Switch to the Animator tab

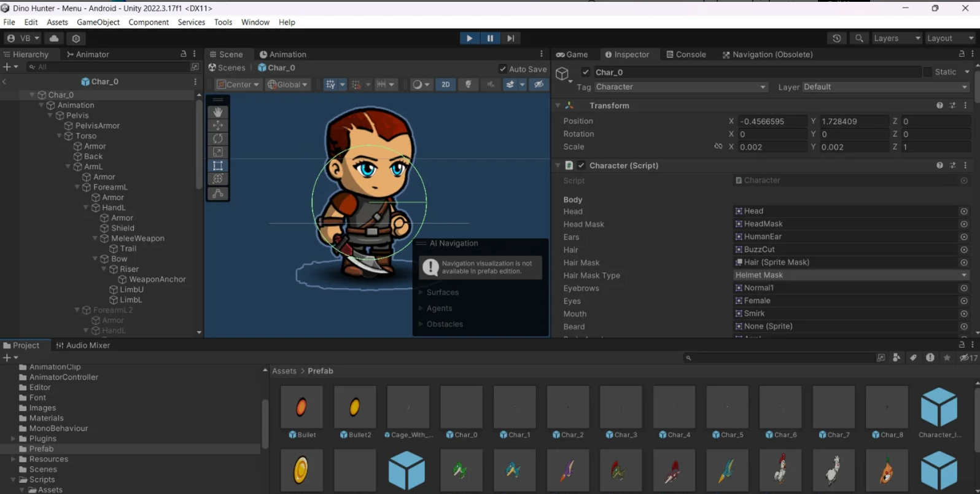tap(88, 54)
